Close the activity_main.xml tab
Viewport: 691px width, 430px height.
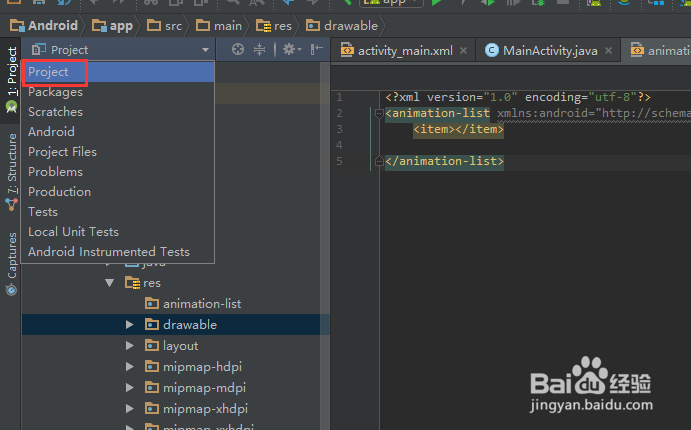[x=463, y=51]
